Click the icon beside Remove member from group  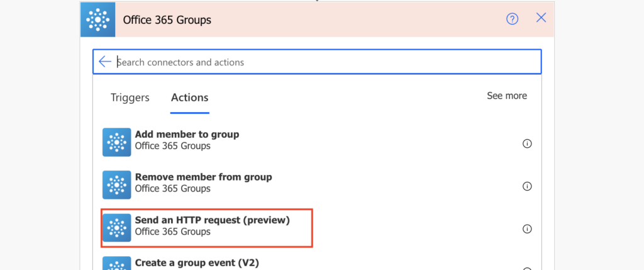pos(116,185)
